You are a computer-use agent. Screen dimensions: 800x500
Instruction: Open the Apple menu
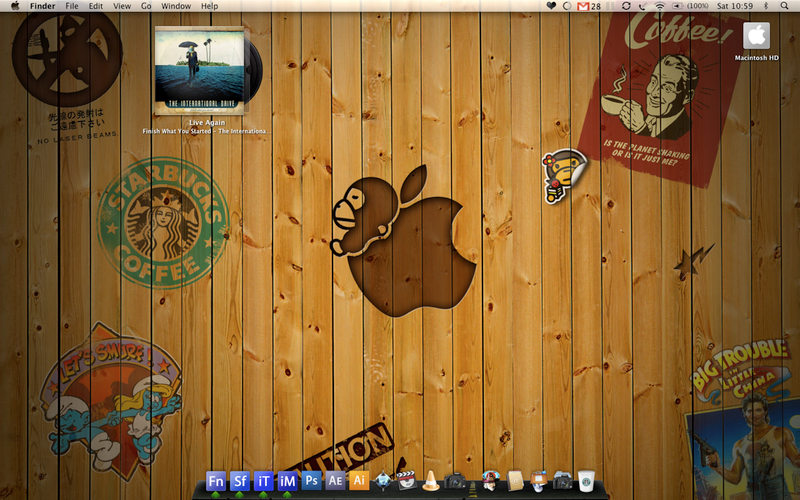[15, 6]
